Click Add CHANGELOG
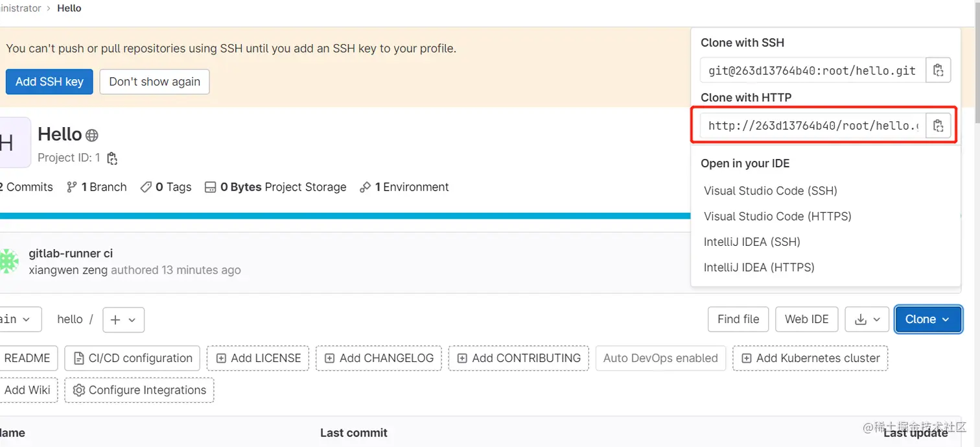 click(379, 358)
